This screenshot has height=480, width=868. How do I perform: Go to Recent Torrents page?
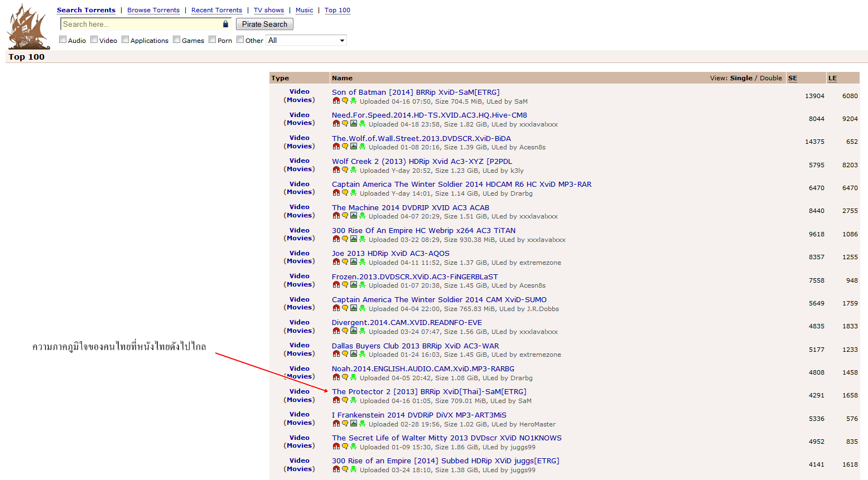(216, 10)
